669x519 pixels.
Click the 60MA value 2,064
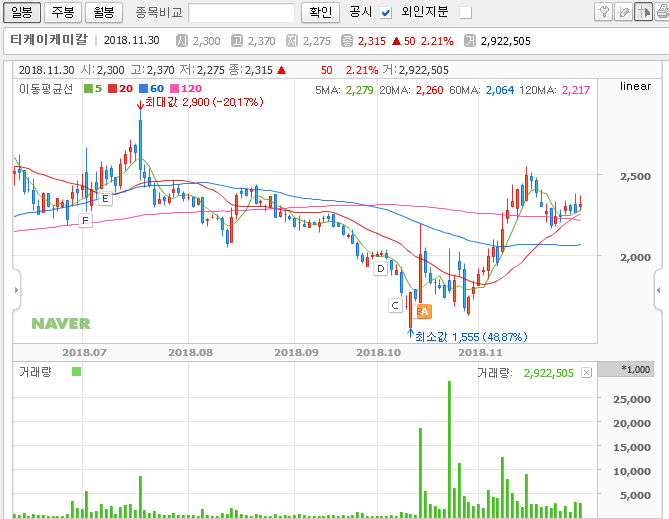point(500,90)
